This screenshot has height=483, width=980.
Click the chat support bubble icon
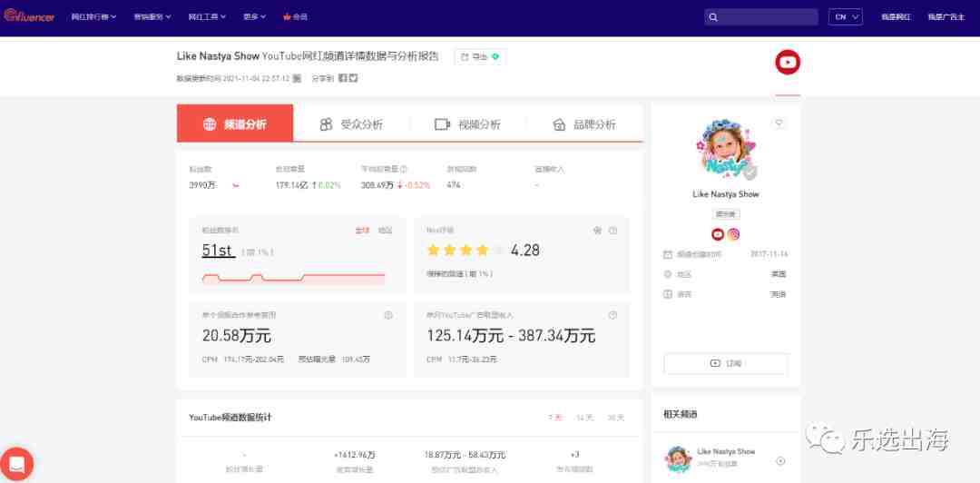pyautogui.click(x=17, y=464)
